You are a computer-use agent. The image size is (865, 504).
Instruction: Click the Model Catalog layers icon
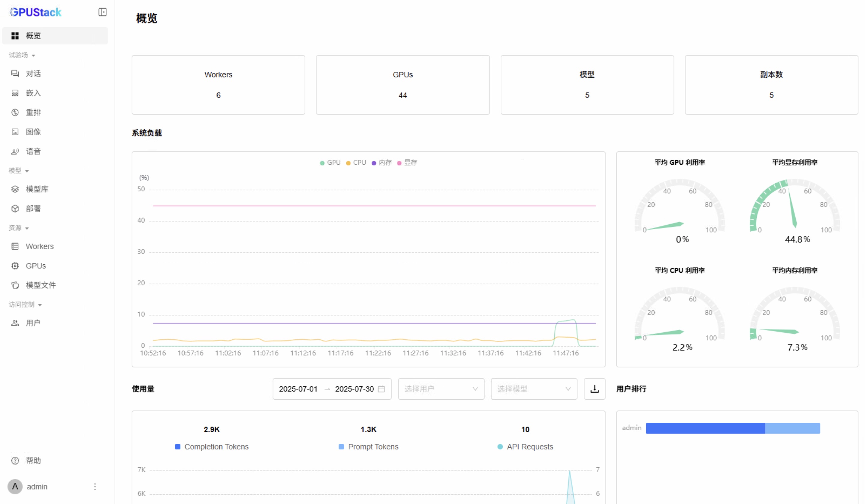pyautogui.click(x=15, y=189)
